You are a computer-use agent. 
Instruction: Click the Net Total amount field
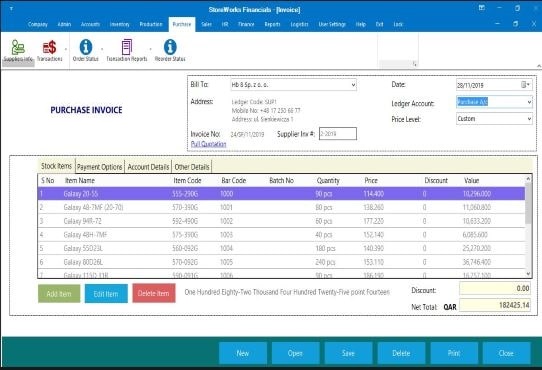coord(495,305)
